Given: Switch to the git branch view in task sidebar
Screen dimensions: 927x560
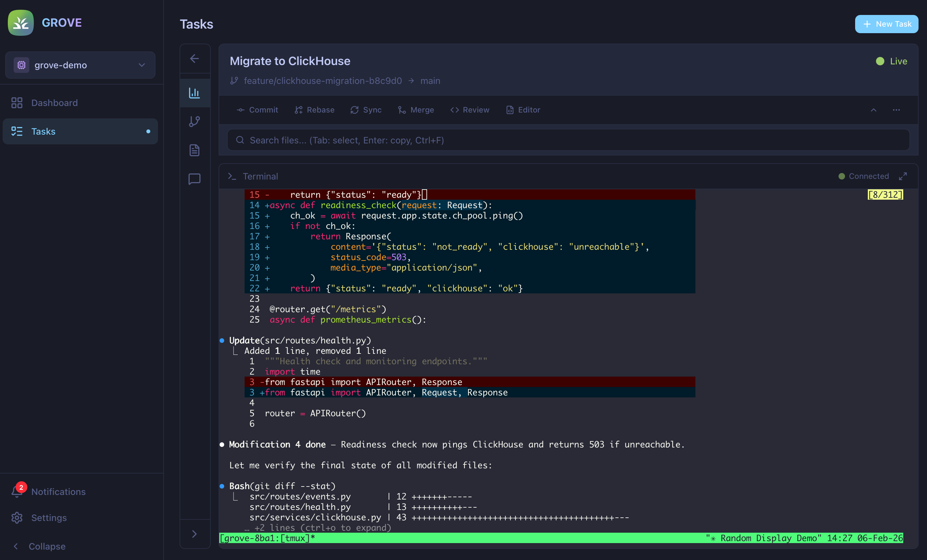Looking at the screenshot, I should pyautogui.click(x=195, y=121).
